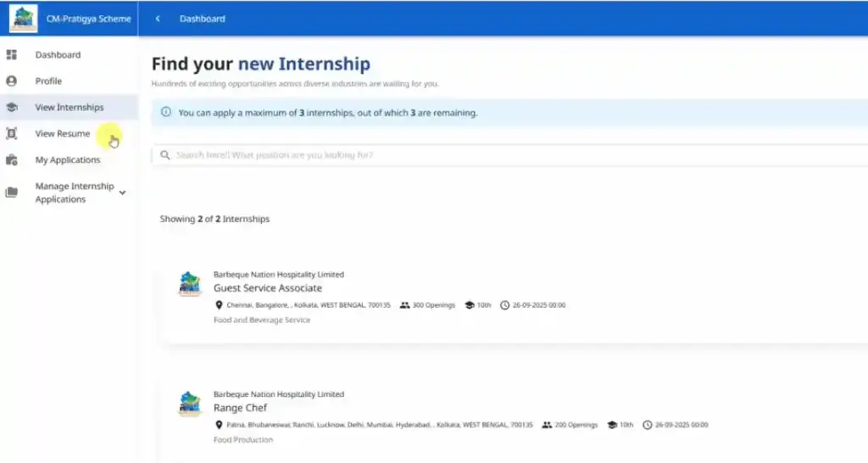The image size is (868, 463).
Task: Open My Applications from the sidebar
Action: click(x=68, y=160)
